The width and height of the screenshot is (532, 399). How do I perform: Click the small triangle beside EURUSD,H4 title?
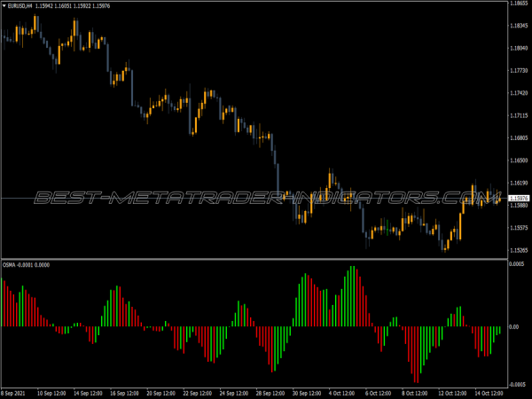pos(4,6)
